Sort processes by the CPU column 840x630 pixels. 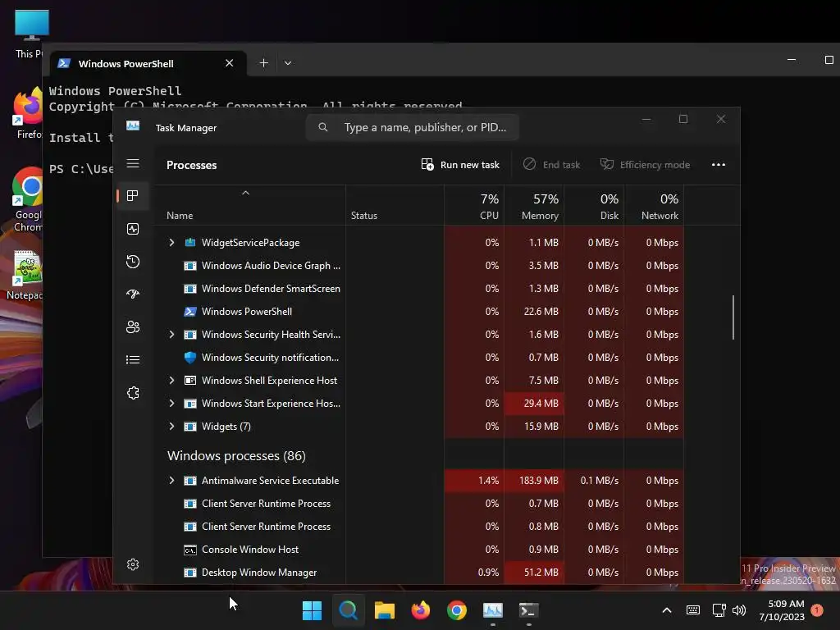tap(474, 207)
